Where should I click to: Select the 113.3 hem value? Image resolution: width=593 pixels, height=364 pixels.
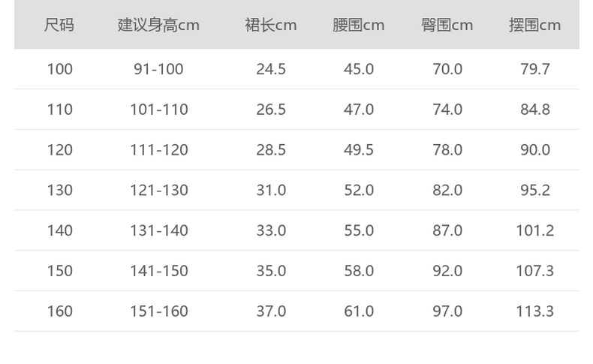point(535,311)
